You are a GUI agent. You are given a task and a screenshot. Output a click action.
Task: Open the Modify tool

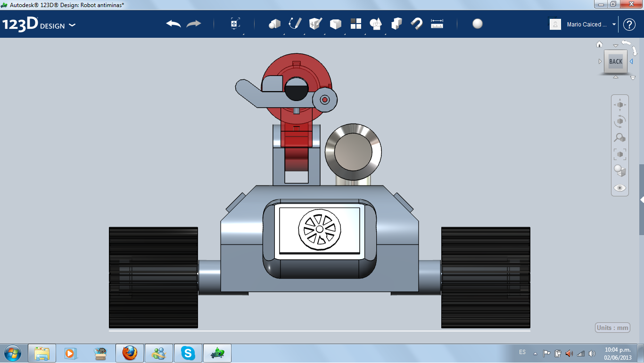point(336,24)
